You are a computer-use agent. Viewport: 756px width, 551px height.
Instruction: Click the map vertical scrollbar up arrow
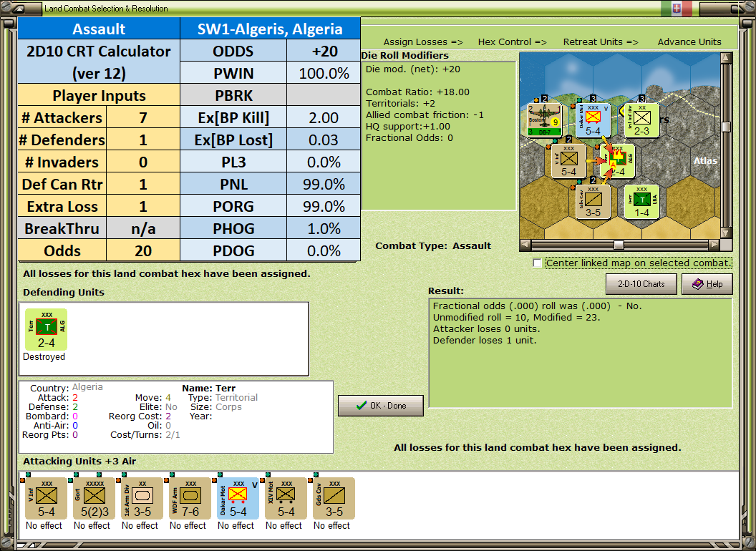pos(726,58)
